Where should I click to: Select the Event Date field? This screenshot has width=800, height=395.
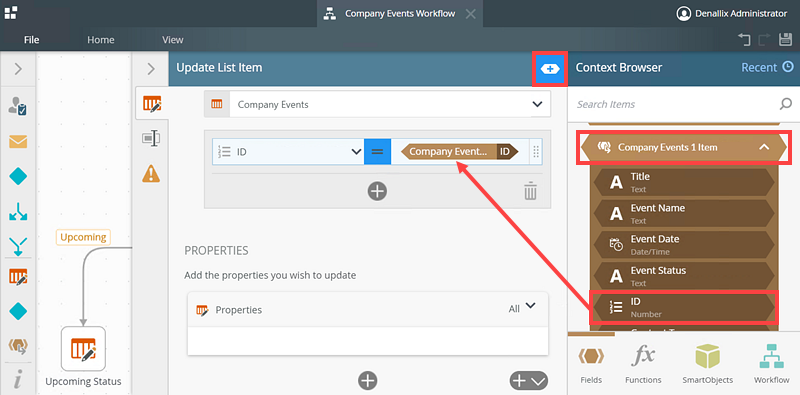(684, 244)
